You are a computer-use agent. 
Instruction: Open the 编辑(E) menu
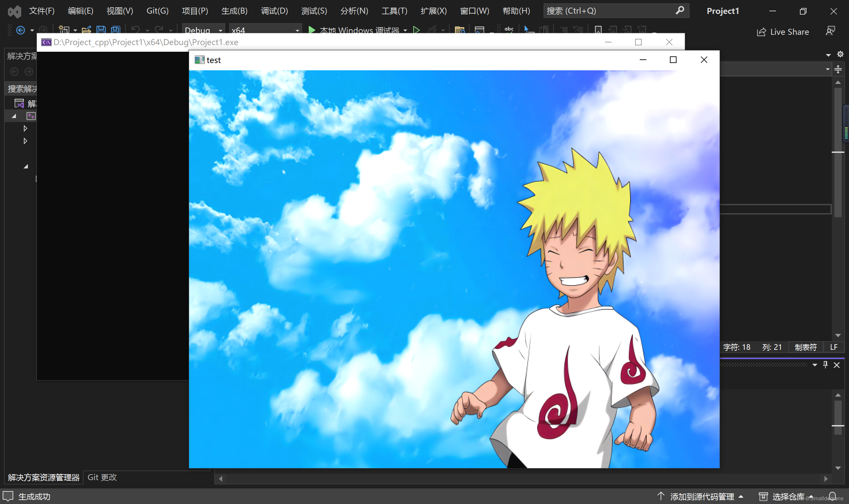click(81, 11)
